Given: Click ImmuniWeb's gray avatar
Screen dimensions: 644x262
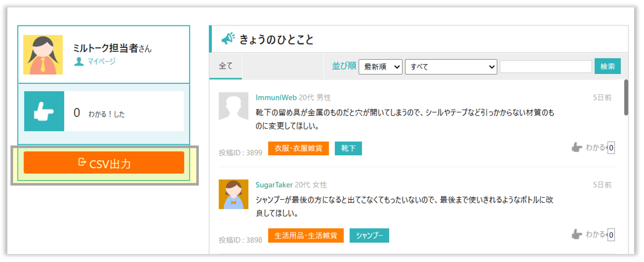Looking at the screenshot, I should (233, 106).
